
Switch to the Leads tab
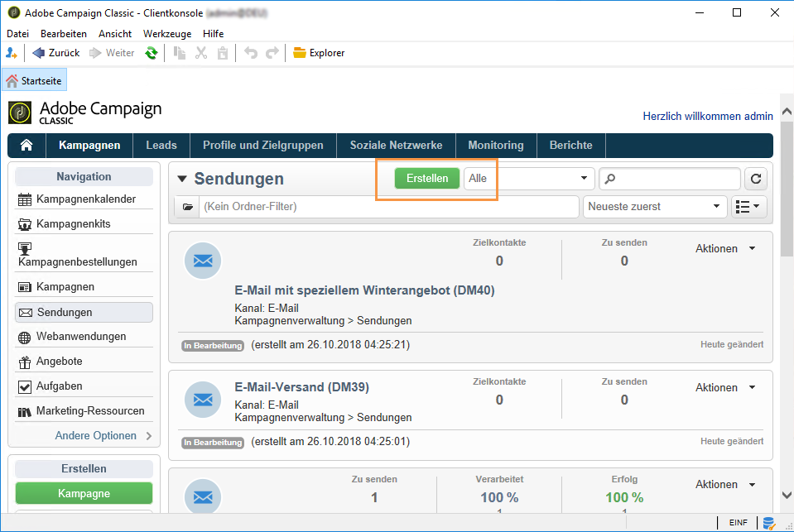click(x=161, y=146)
